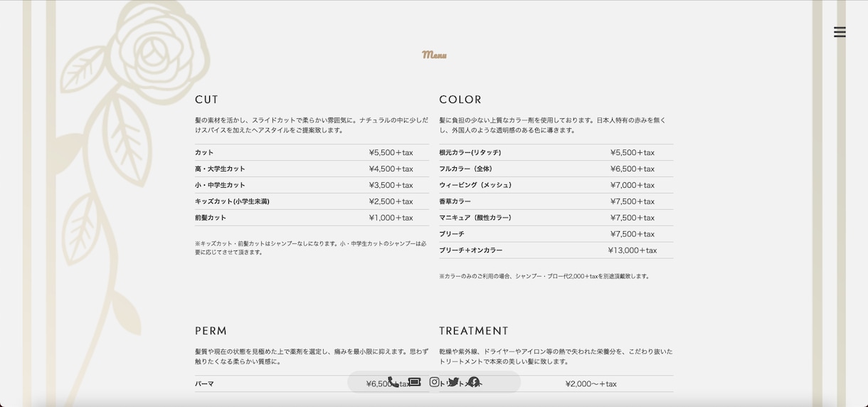Image resolution: width=868 pixels, height=407 pixels.
Task: Open the Twitter bird icon
Action: point(453,382)
